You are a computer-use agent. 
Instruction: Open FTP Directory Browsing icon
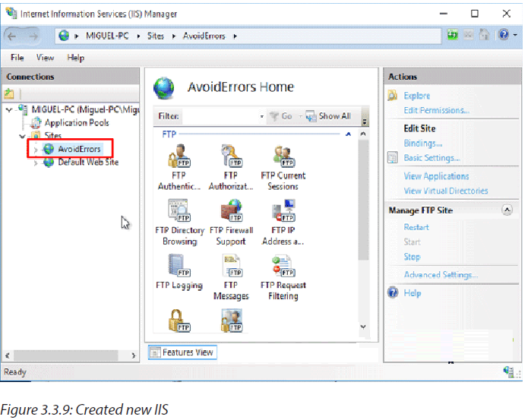coord(180,223)
